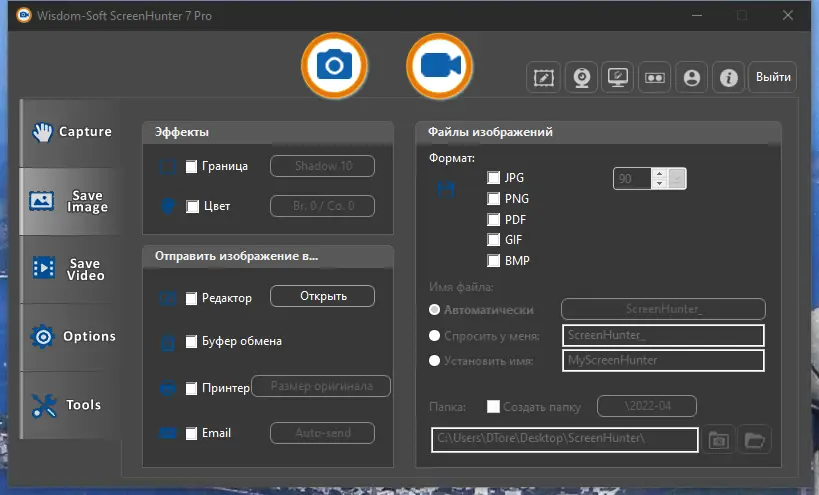This screenshot has width=819, height=495.
Task: Tick the Буфер обмена clipboard checkbox
Action: click(x=192, y=341)
